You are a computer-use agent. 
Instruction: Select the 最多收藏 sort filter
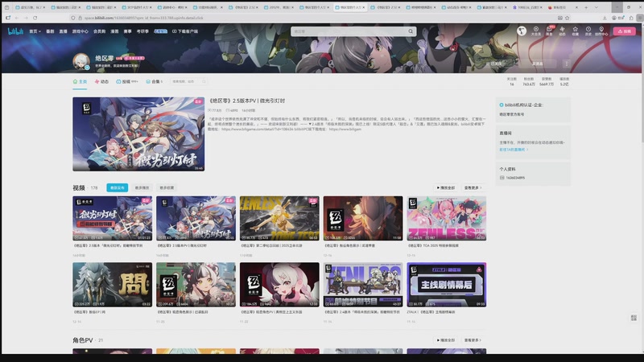[x=167, y=187]
